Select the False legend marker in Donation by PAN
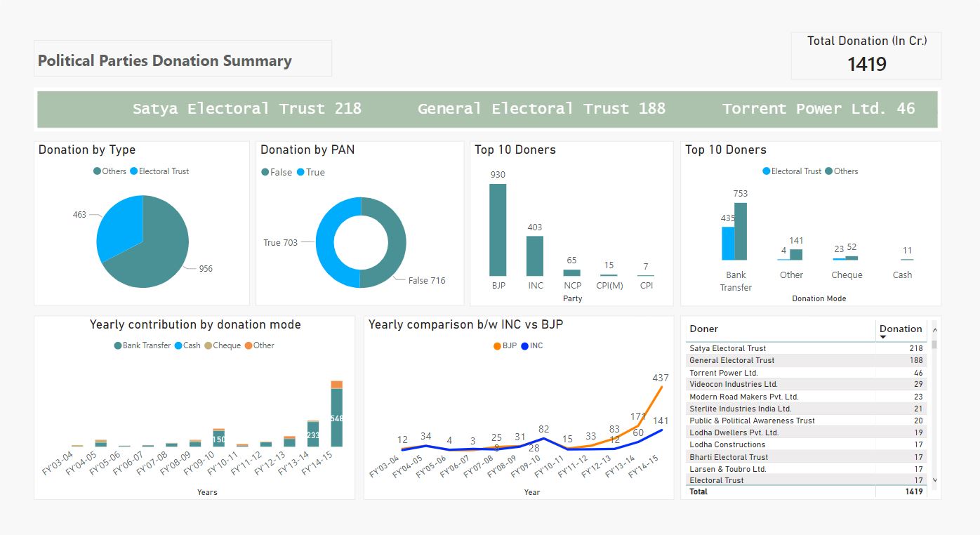The width and height of the screenshot is (980, 535). (265, 172)
